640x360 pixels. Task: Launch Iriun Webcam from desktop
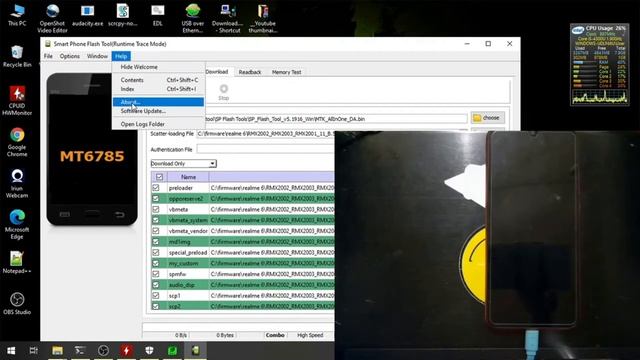click(17, 183)
